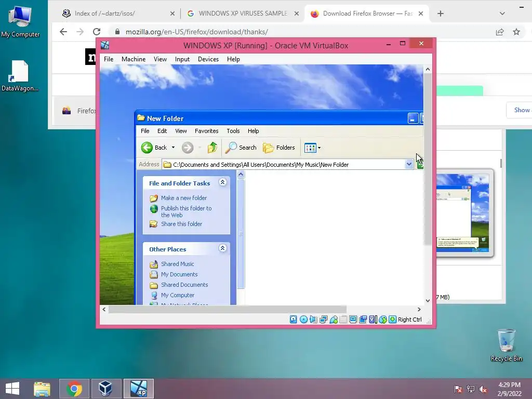This screenshot has width=532, height=399.
Task: Click Search in the XP explorer toolbar
Action: pos(241,148)
